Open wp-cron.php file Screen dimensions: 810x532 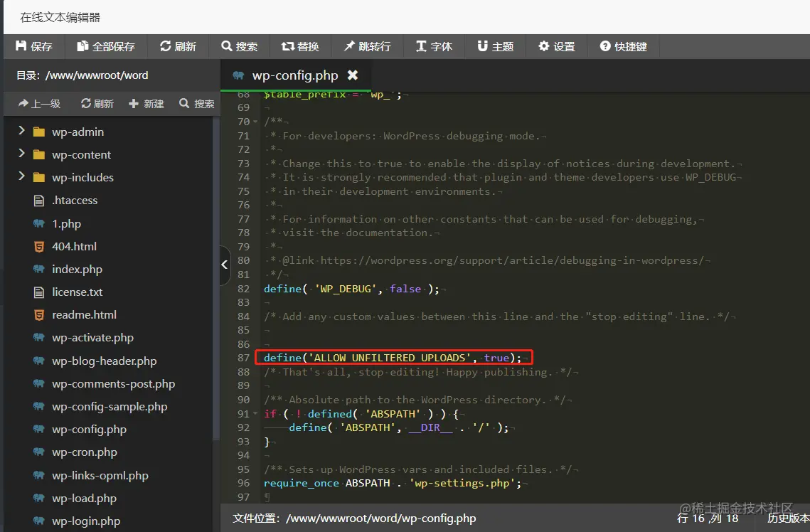coord(84,452)
